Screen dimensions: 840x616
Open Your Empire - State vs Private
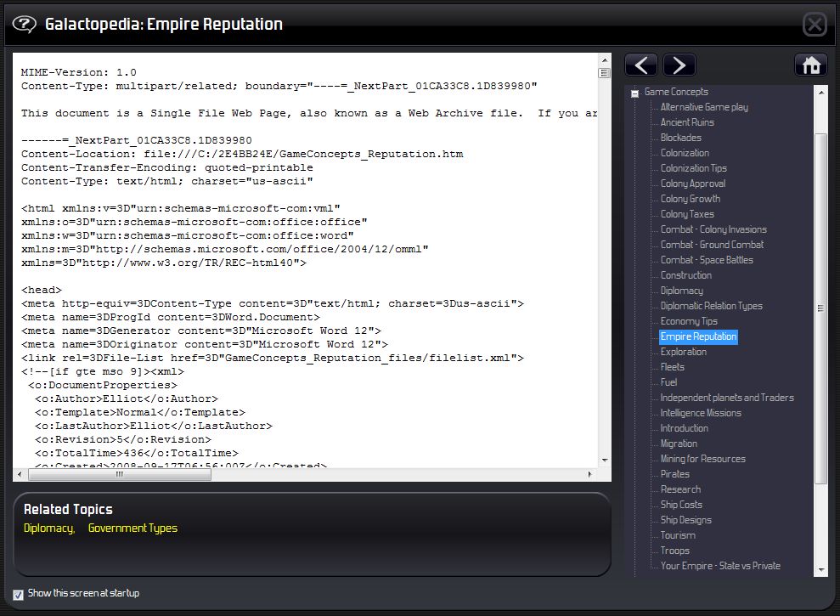(720, 566)
